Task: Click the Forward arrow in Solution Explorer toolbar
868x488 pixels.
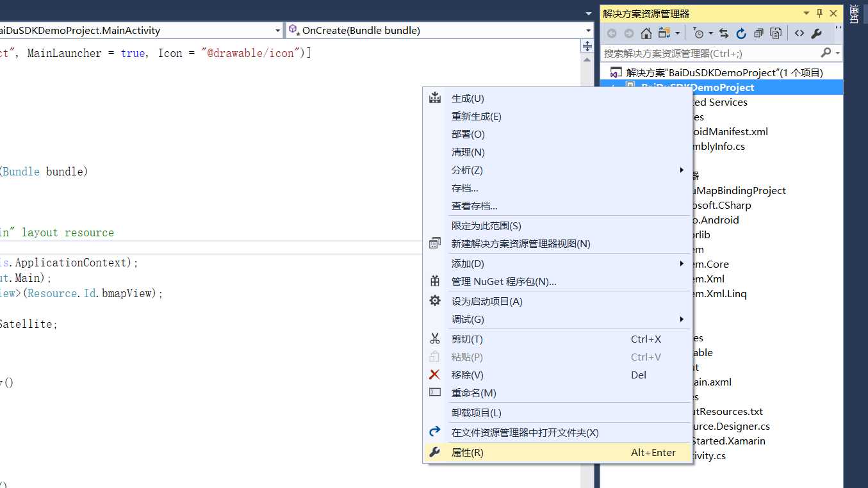Action: (629, 33)
